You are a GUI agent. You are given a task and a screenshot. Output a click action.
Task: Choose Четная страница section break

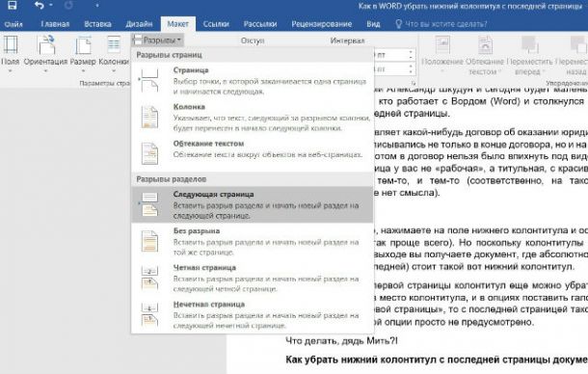click(x=253, y=278)
